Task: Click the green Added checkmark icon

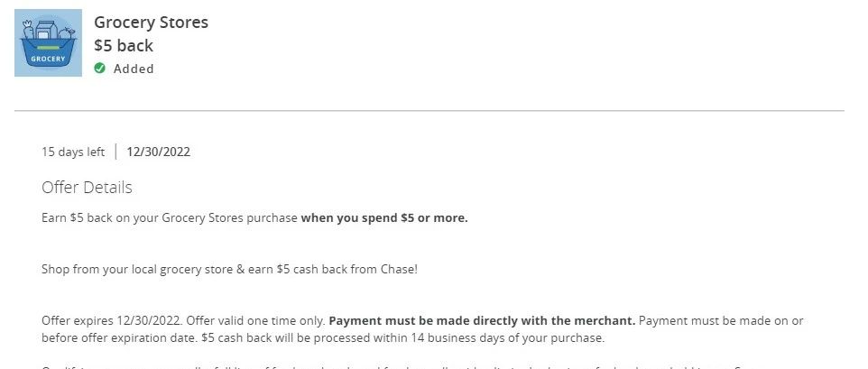Action: click(99, 68)
